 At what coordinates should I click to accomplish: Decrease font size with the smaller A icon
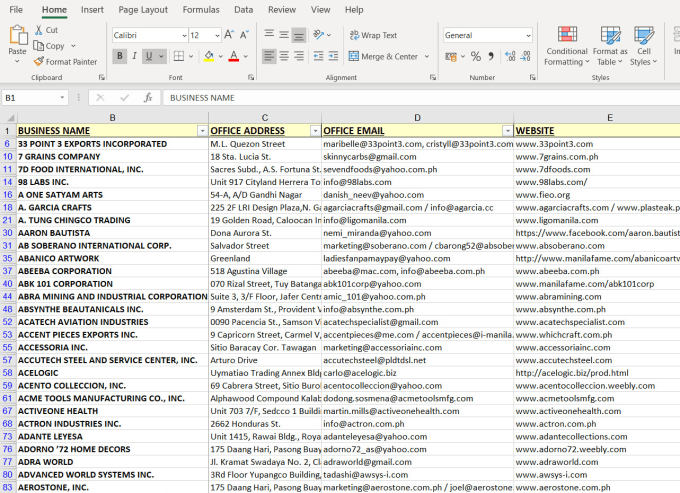point(245,35)
